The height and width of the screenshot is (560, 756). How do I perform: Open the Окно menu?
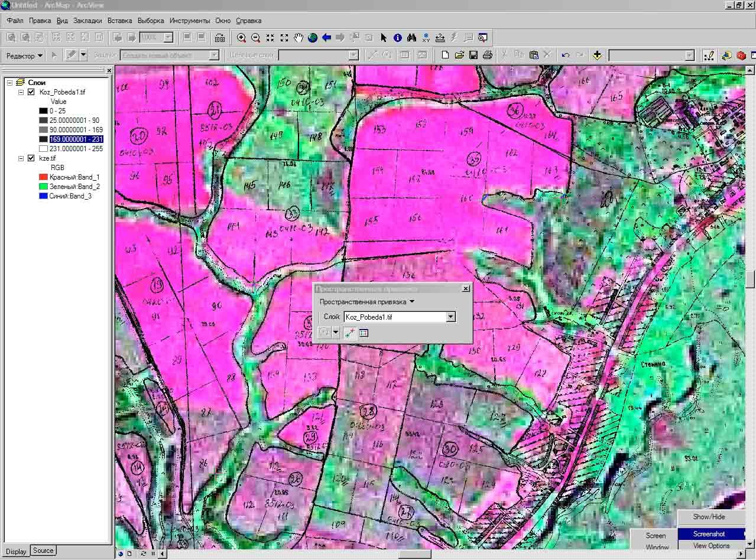tap(223, 20)
